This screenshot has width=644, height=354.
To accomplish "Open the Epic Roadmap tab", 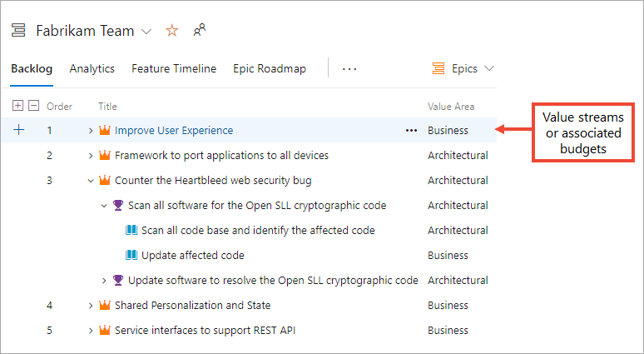I will point(270,69).
